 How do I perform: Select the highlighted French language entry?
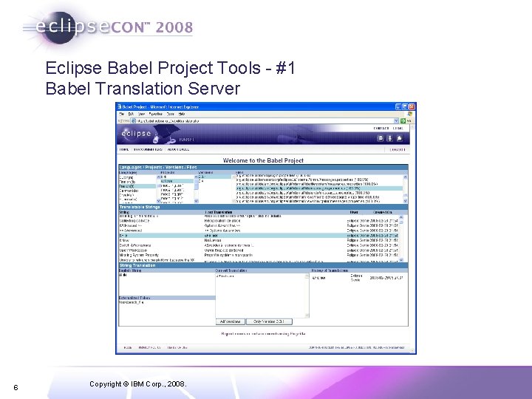click(x=137, y=186)
